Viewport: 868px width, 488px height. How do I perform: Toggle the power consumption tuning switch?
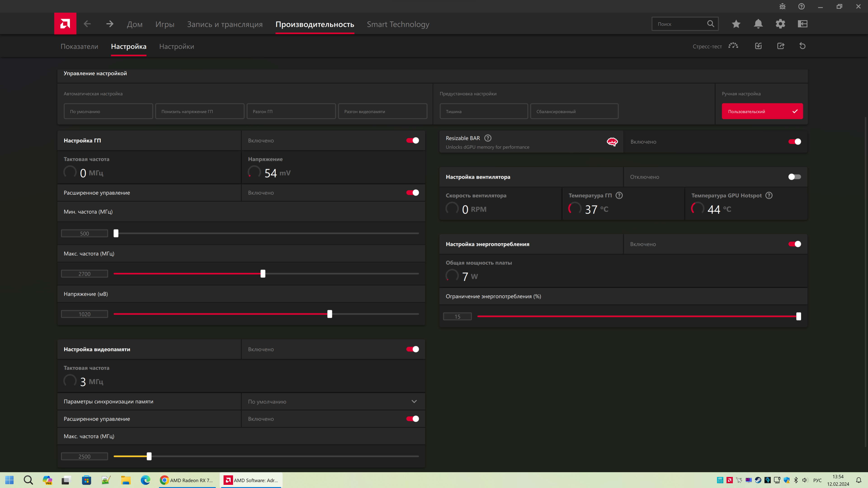click(x=794, y=244)
